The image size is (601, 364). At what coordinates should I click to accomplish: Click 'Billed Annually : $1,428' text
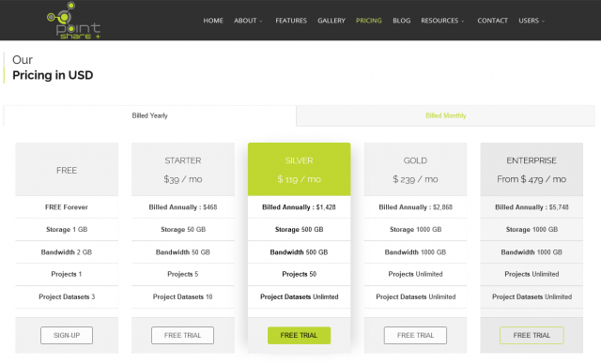pos(299,207)
